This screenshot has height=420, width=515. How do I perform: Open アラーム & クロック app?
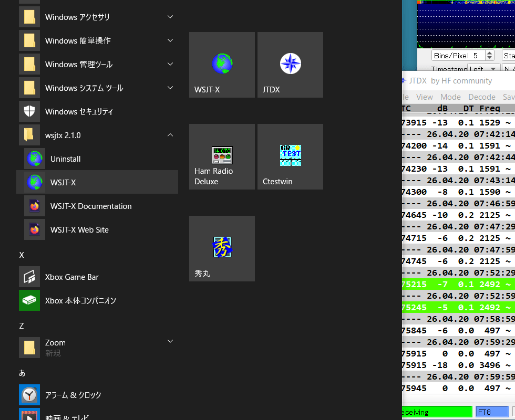pyautogui.click(x=73, y=395)
